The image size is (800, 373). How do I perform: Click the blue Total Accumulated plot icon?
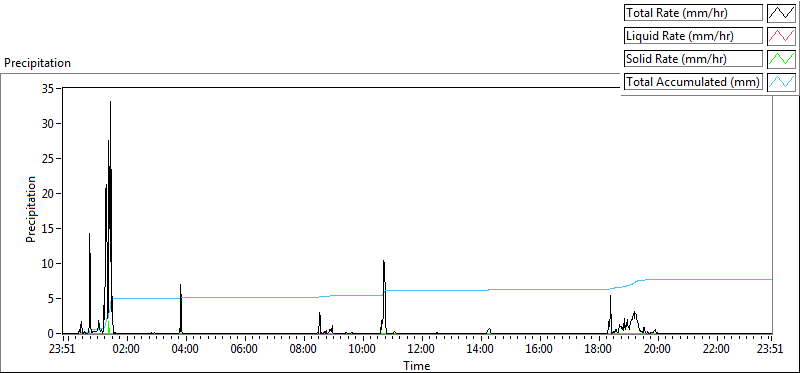[781, 81]
